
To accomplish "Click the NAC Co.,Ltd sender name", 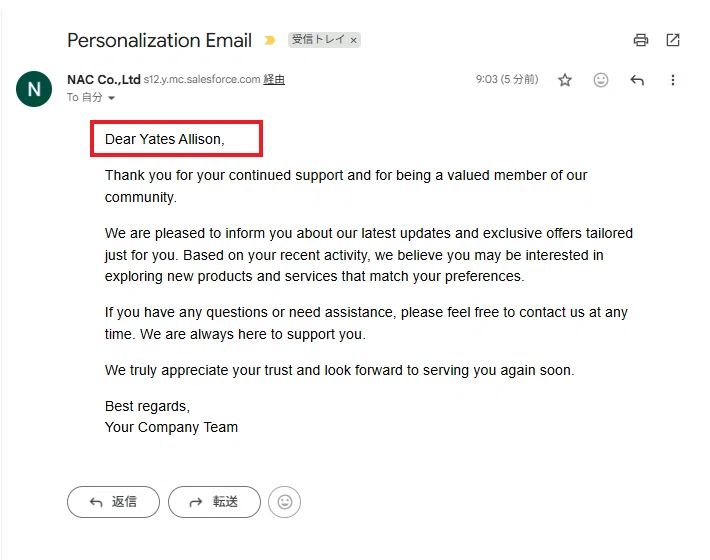I will (x=104, y=80).
